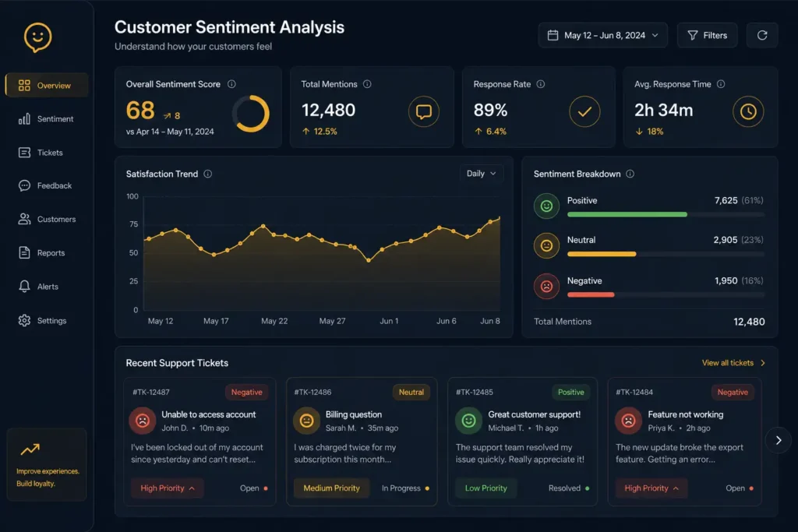Expand High Priority on ticket #TK-12487
The image size is (798, 532).
click(x=168, y=488)
